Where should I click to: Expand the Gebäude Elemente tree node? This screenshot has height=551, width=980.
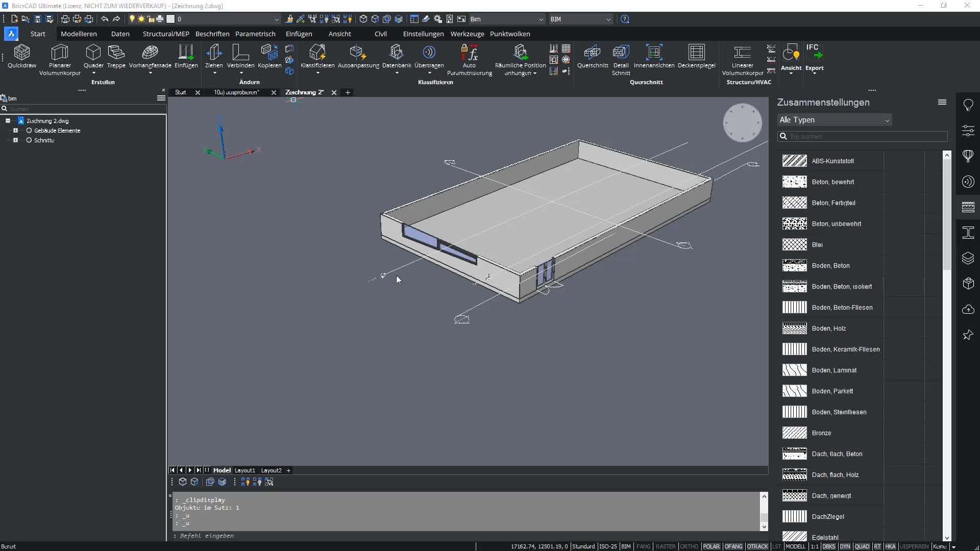15,131
